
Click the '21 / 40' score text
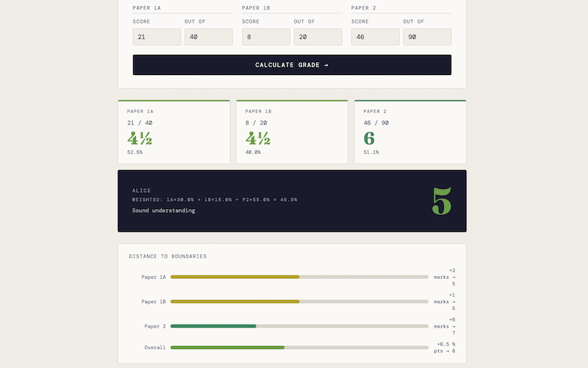[x=140, y=123]
